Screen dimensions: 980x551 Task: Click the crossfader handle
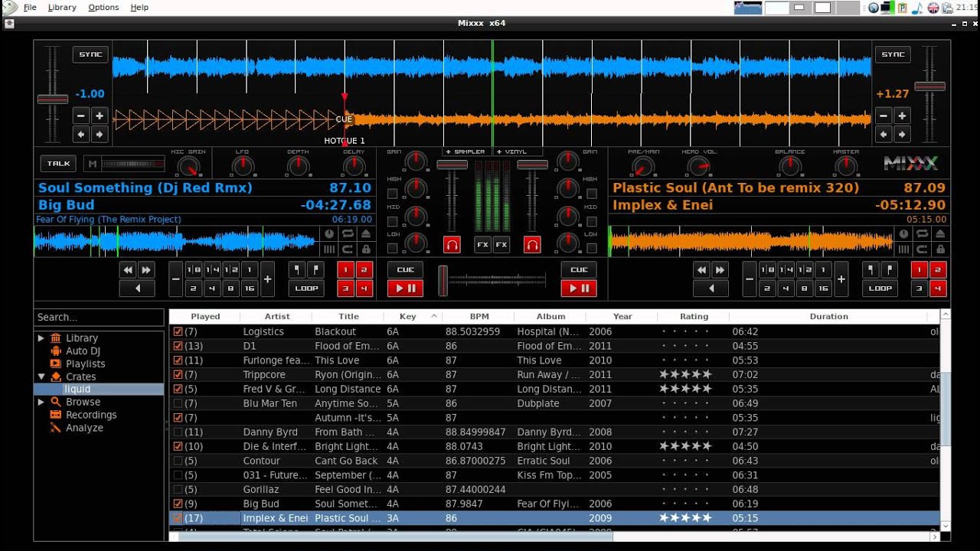click(x=443, y=281)
